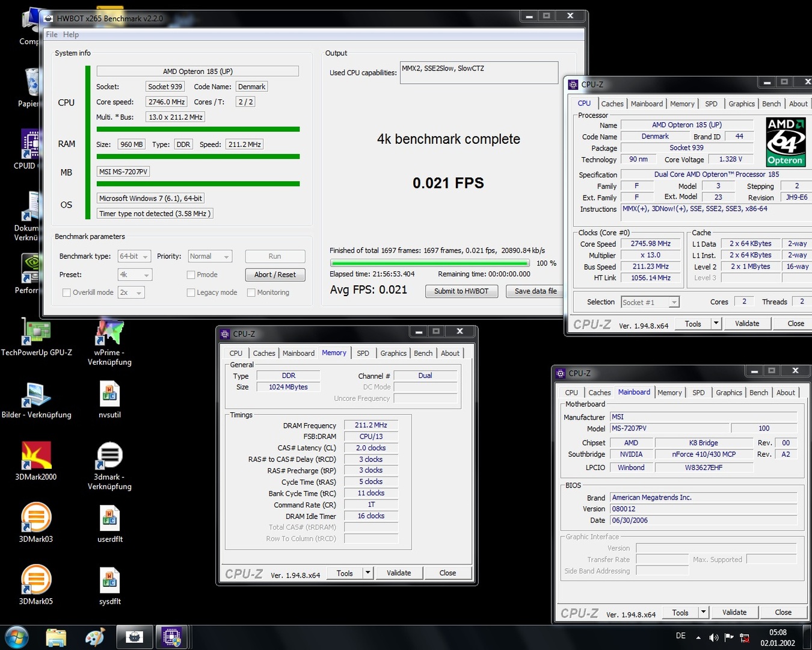The image size is (812, 650).
Task: Open volume control in system tray
Action: click(713, 637)
